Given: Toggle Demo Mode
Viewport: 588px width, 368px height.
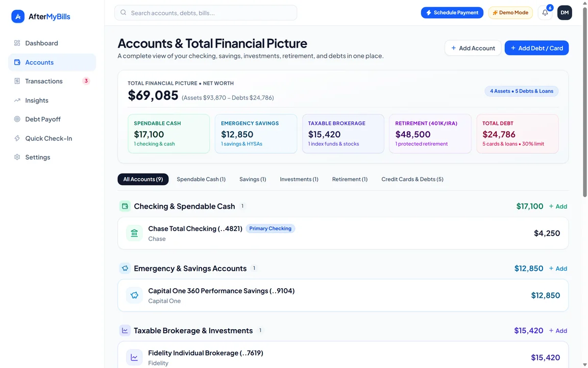Looking at the screenshot, I should point(510,12).
